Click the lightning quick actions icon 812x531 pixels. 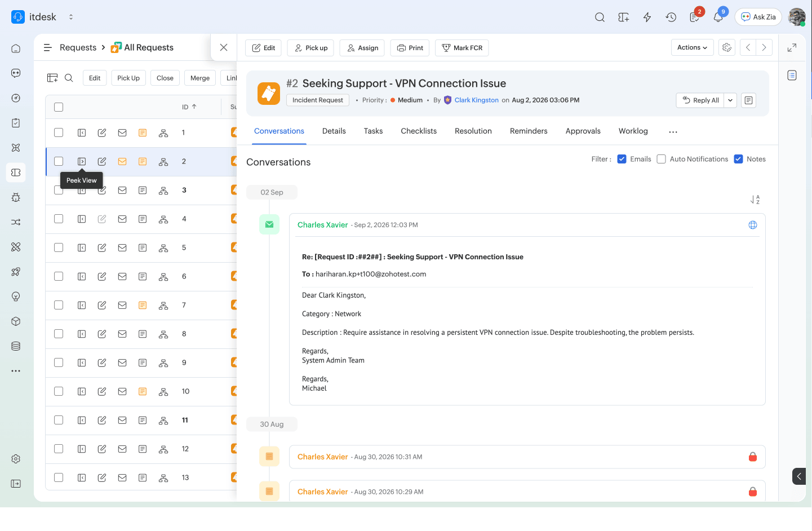(647, 17)
